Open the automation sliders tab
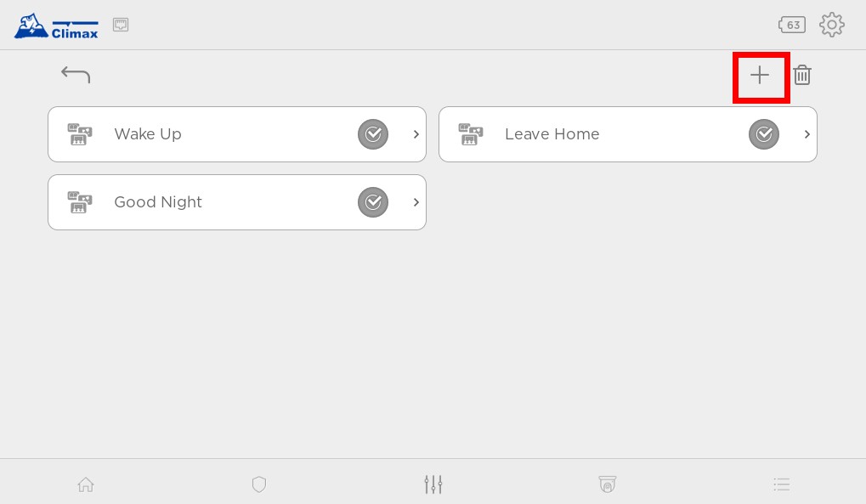The height and width of the screenshot is (504, 866). click(433, 484)
